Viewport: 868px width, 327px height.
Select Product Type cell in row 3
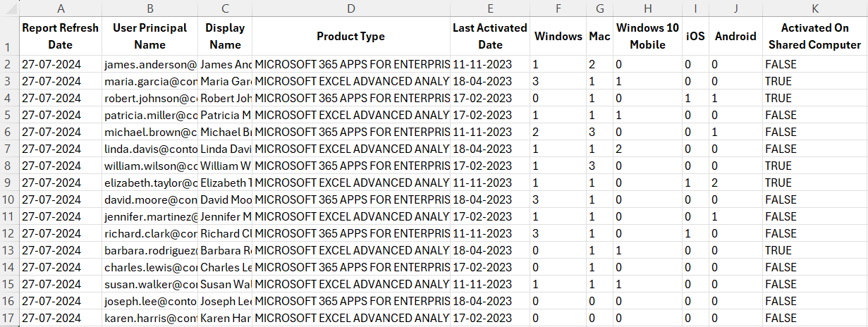(x=350, y=81)
